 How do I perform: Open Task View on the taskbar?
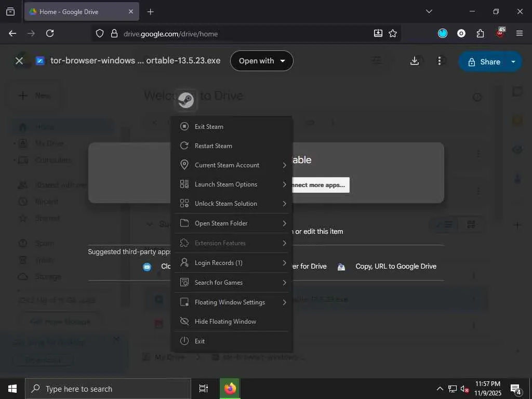(x=204, y=389)
